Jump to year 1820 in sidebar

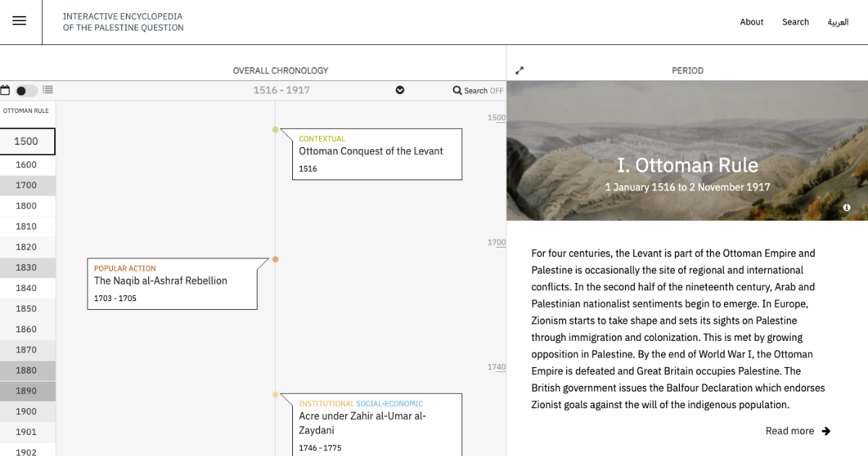(27, 247)
